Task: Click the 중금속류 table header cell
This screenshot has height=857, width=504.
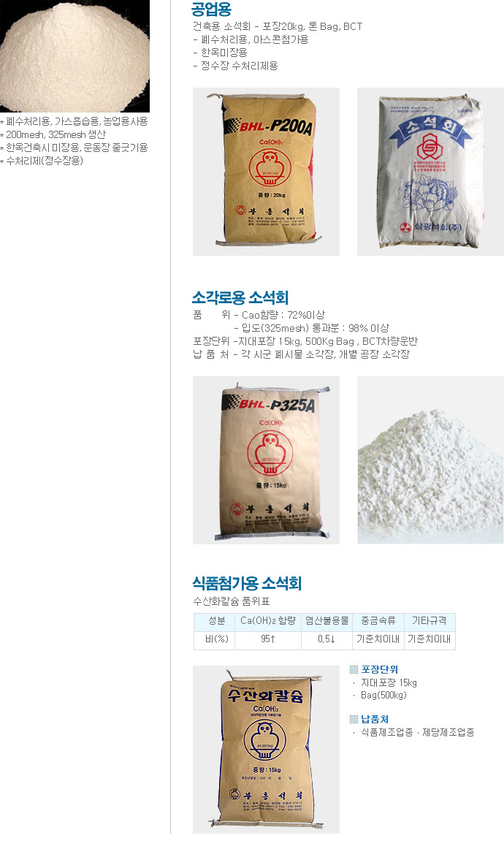Action: click(378, 621)
